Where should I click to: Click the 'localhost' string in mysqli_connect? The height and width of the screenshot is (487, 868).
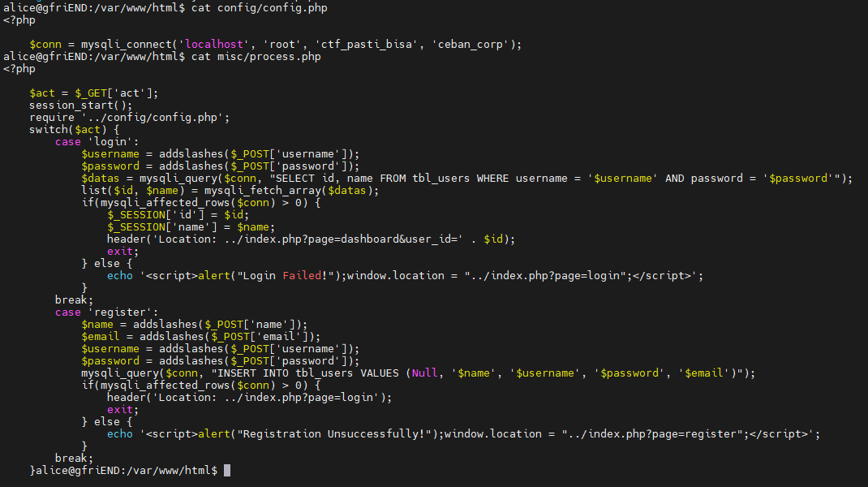(x=213, y=45)
